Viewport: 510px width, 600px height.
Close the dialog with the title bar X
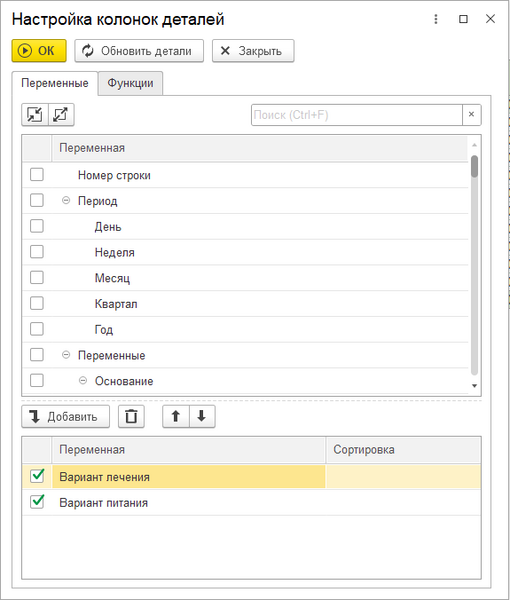point(490,19)
